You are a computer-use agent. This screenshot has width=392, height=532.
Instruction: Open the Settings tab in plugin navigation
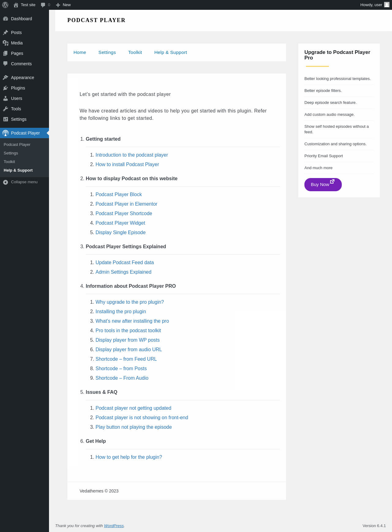[107, 52]
